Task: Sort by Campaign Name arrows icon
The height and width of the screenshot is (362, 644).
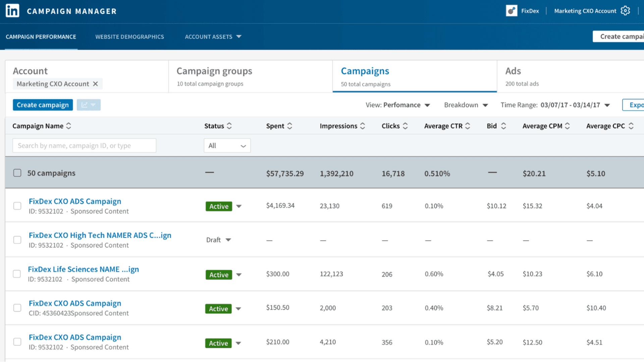Action: 69,126
